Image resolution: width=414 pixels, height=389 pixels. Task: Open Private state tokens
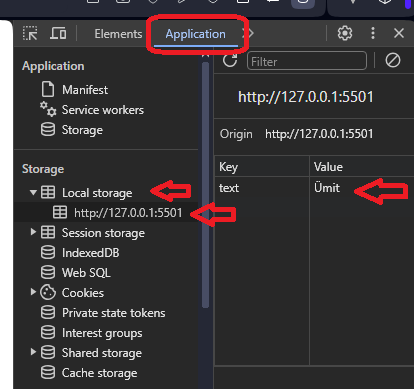(113, 313)
